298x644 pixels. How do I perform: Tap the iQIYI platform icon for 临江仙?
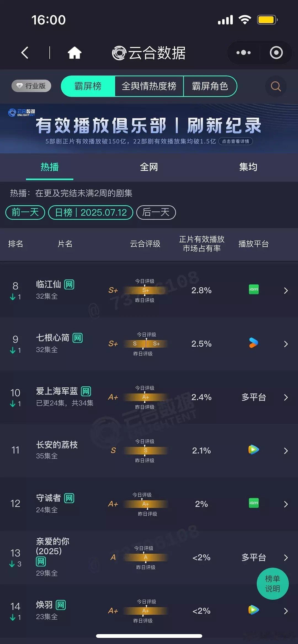click(x=254, y=290)
